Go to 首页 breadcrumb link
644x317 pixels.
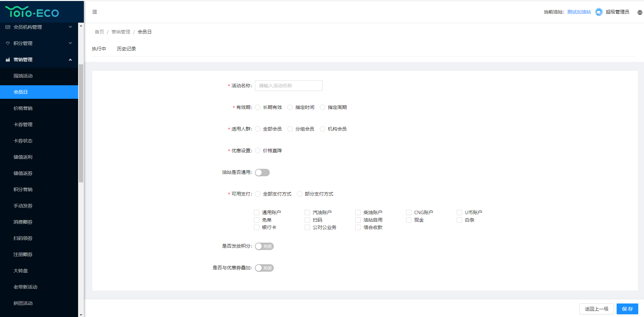[x=99, y=32]
